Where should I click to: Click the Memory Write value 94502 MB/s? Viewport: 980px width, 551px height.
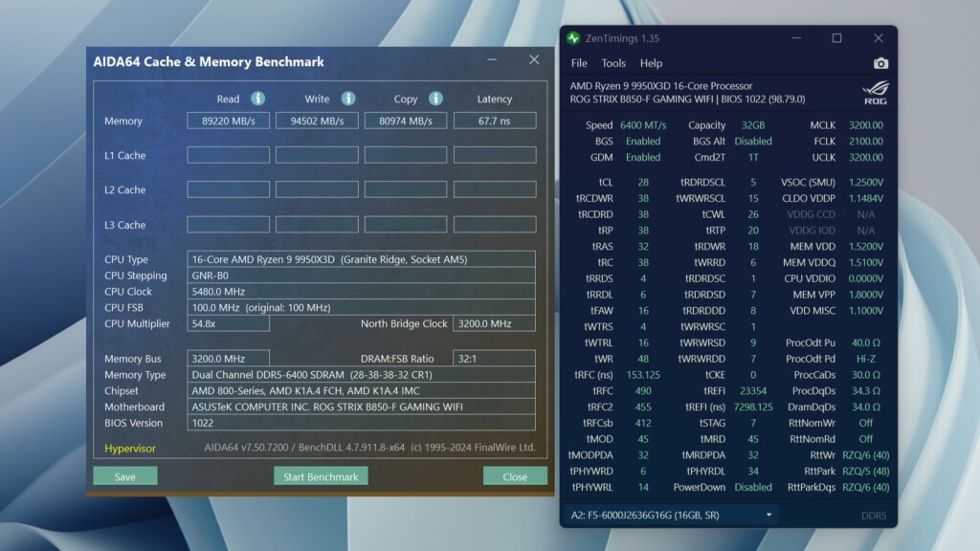[x=317, y=121]
